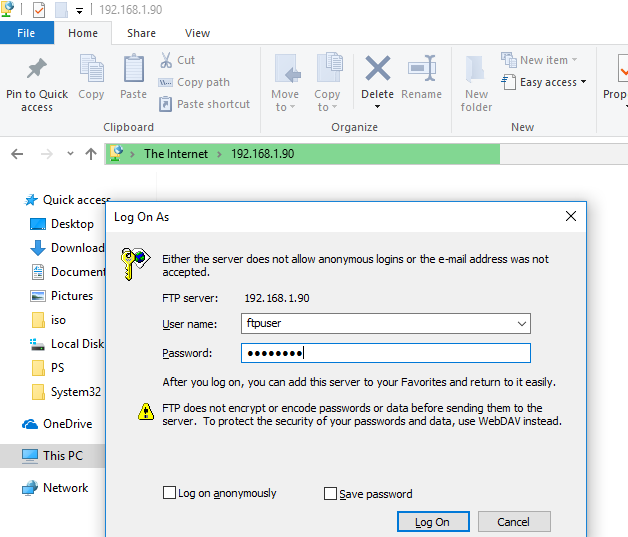Image resolution: width=628 pixels, height=537 pixels.
Task: Select Quick access in navigation pane
Action: (68, 199)
